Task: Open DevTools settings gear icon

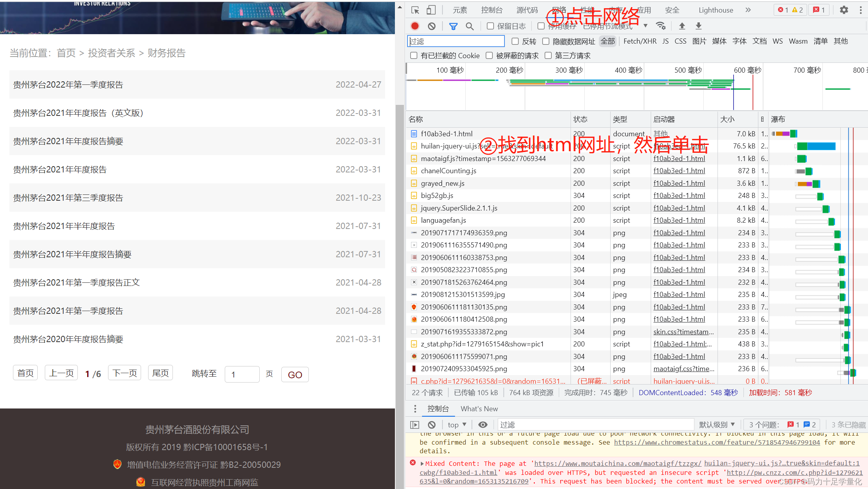Action: [844, 10]
